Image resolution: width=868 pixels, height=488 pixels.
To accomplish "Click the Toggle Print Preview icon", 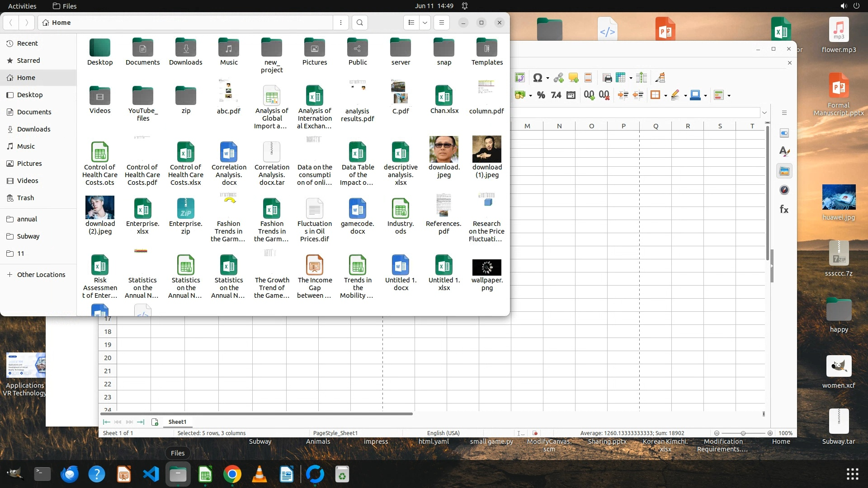I will (x=607, y=78).
